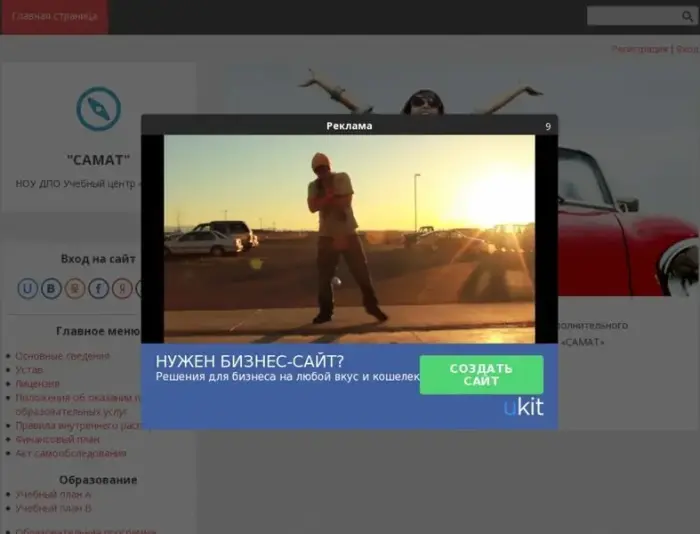The image size is (700, 534).
Task: Open the Главная страница tab
Action: coord(54,17)
